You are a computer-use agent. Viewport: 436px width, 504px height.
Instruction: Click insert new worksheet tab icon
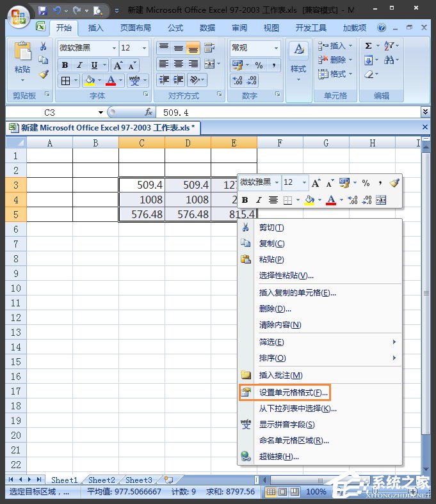(x=169, y=480)
